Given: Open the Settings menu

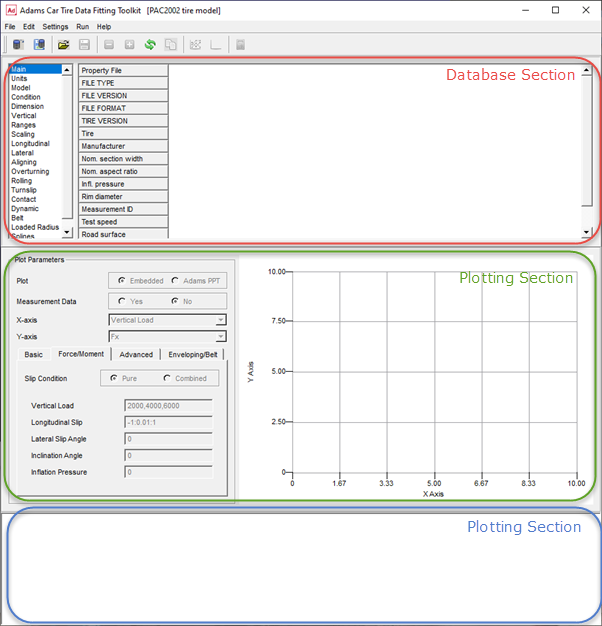Looking at the screenshot, I should point(55,27).
